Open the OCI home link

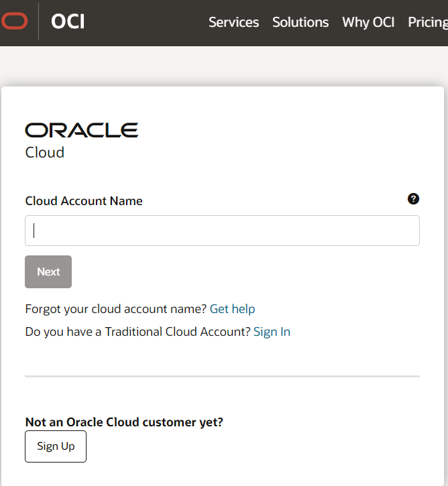pyautogui.click(x=68, y=21)
